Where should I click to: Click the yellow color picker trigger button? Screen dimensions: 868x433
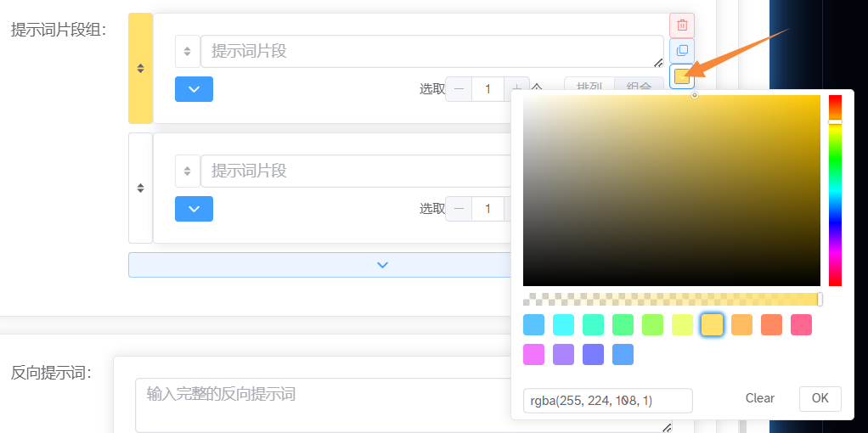(x=681, y=77)
